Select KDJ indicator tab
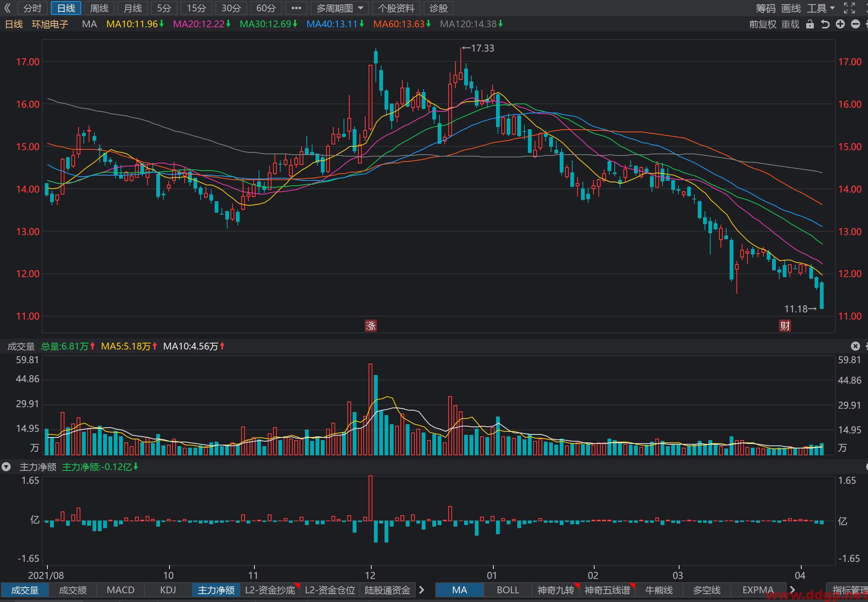 pos(168,590)
